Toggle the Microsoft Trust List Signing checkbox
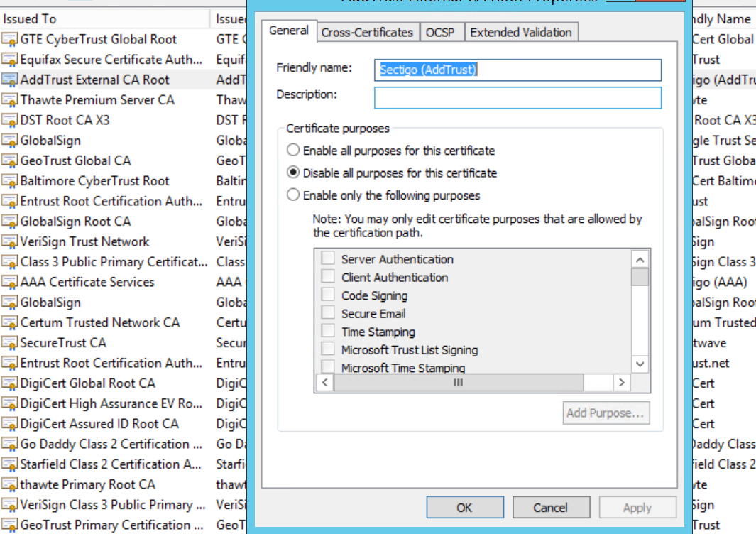The image size is (756, 534). [x=328, y=348]
